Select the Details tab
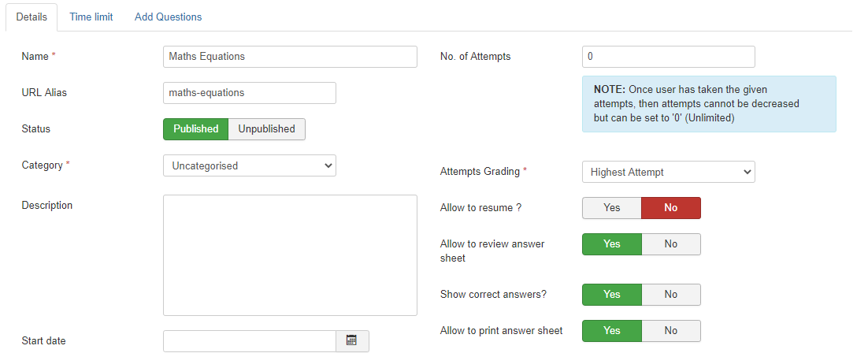Viewport: 868px width, 353px height. tap(32, 17)
